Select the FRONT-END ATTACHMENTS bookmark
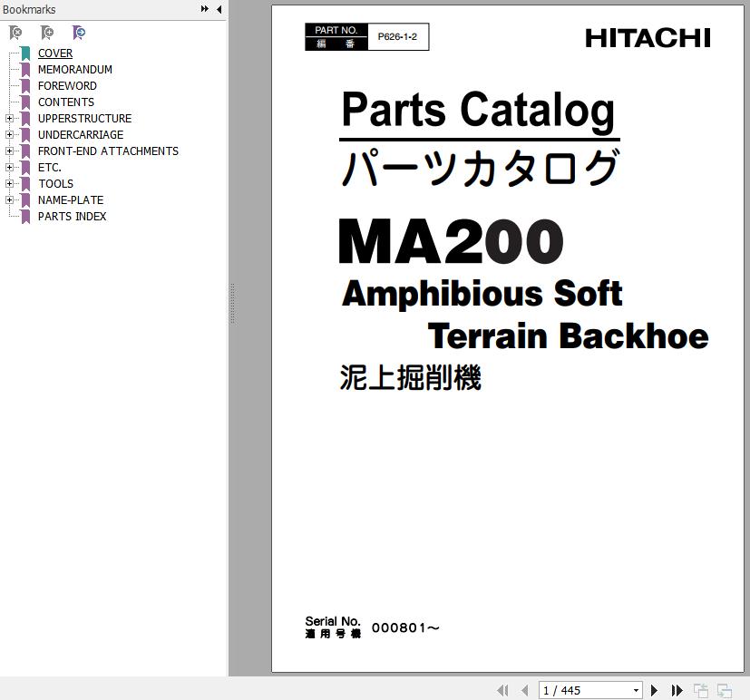 tap(108, 151)
